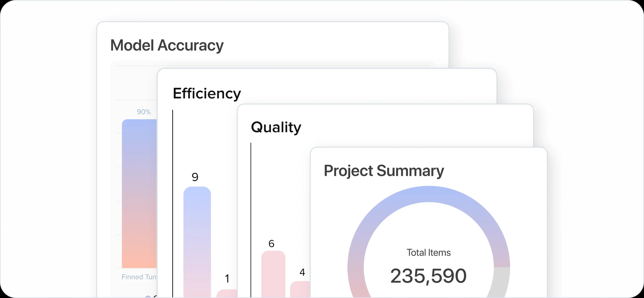
Task: Click the Quality card heading
Action: (x=276, y=127)
